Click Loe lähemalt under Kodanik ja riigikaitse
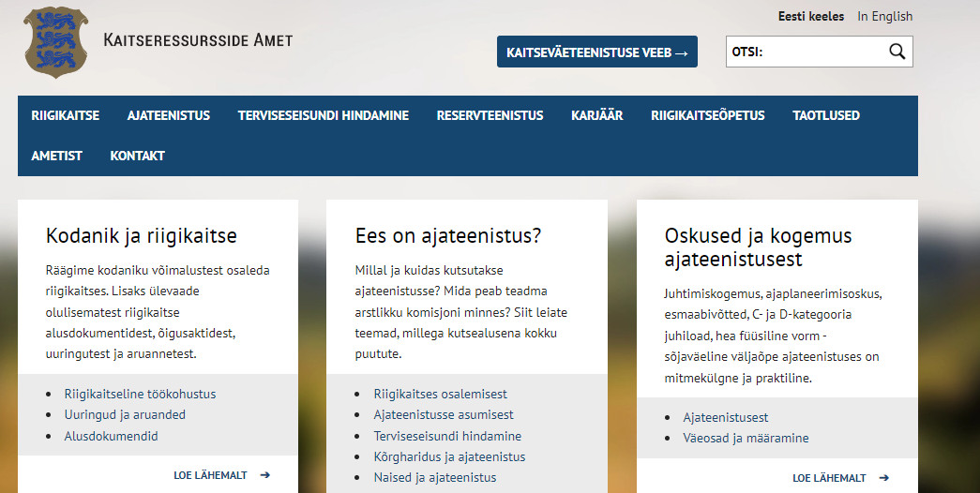Image resolution: width=980 pixels, height=493 pixels. point(221,475)
